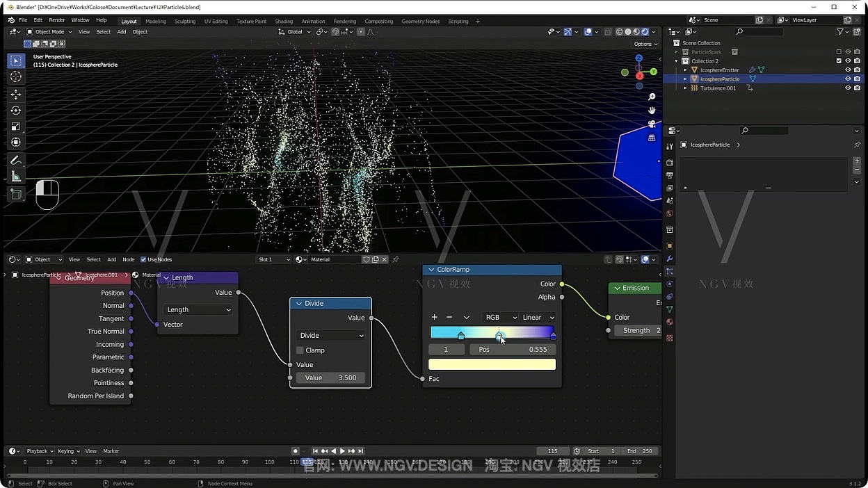868x488 pixels.
Task: Open the timeline Marker menu
Action: click(111, 451)
